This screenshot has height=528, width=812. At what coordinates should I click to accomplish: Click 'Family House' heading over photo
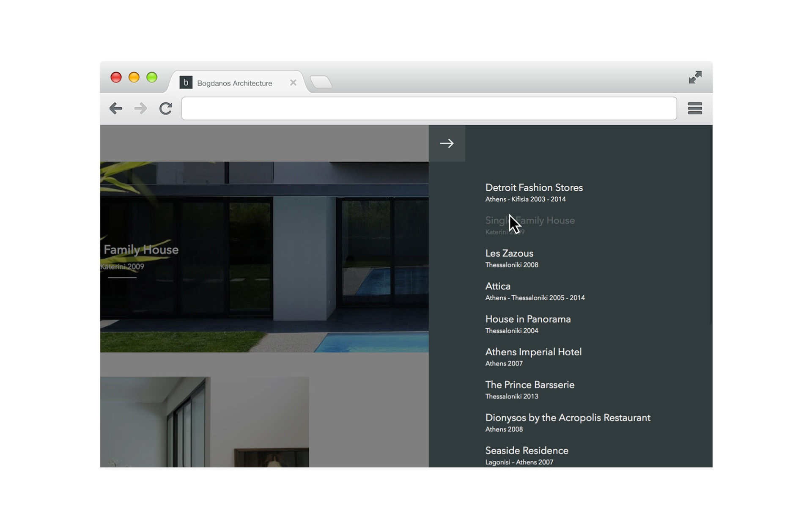141,250
